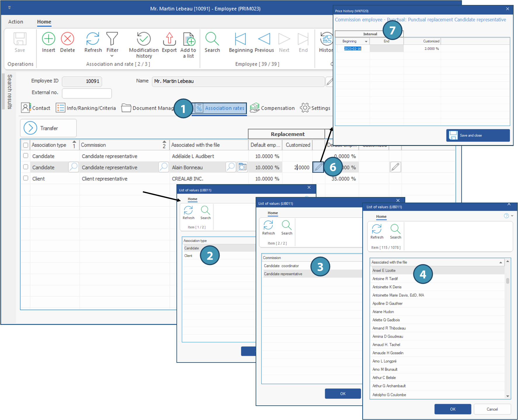Click the Transfer arrow button
This screenshot has width=518, height=420.
[x=30, y=128]
